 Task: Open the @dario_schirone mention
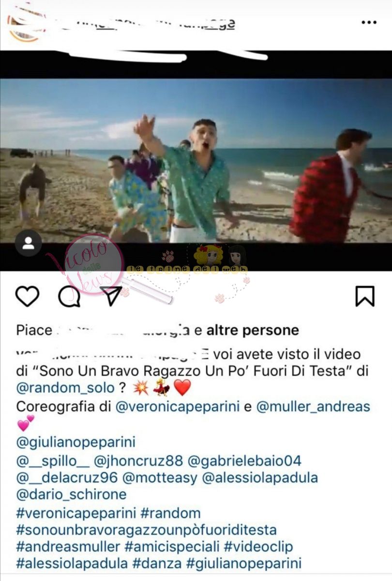71,495
